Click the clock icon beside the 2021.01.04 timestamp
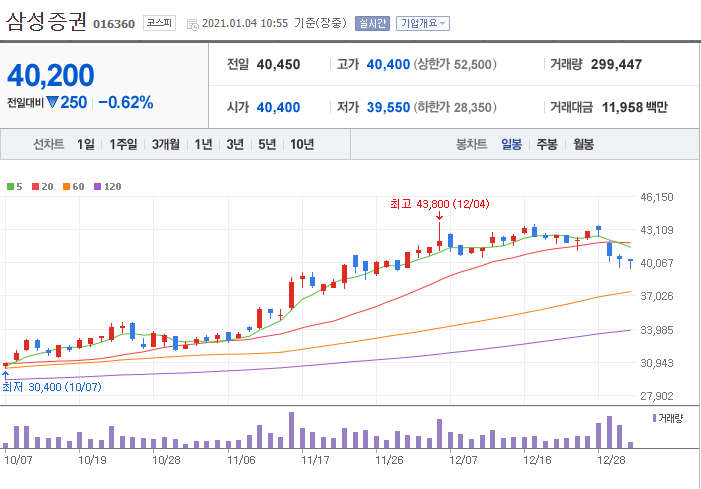 (193, 25)
